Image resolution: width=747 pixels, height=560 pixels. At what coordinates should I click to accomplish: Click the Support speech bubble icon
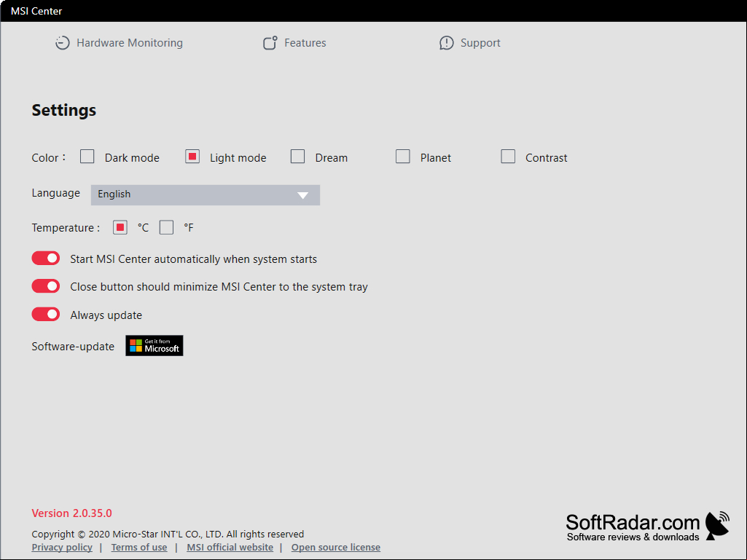click(x=447, y=43)
